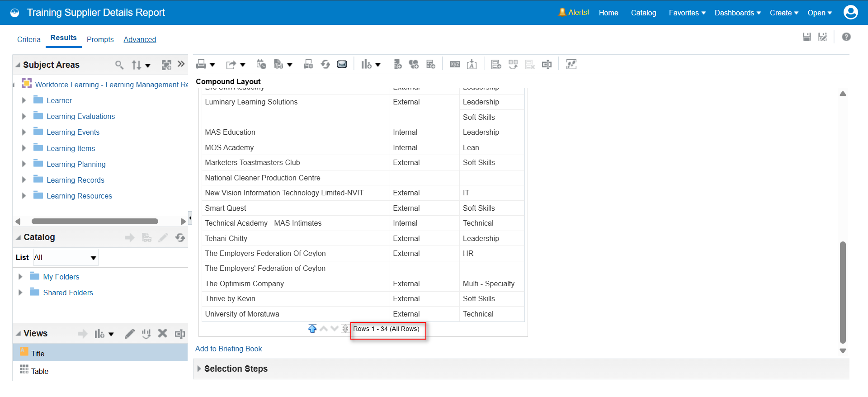Expand the Shared Folders node
Screen dimensions: 868x397
point(20,293)
